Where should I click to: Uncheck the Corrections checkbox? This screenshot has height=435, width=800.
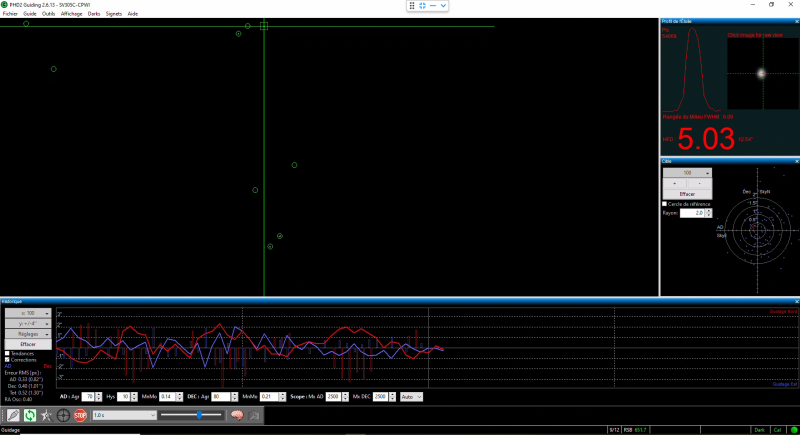click(x=7, y=360)
